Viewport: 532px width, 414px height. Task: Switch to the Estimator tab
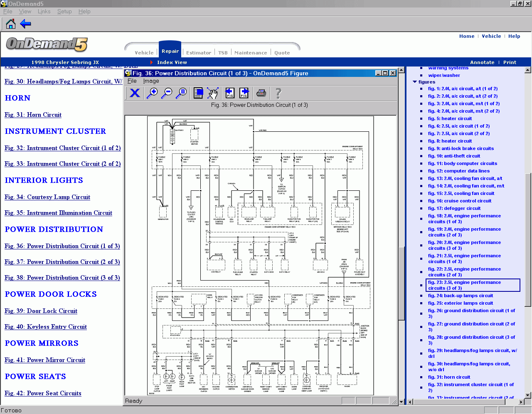(x=199, y=53)
